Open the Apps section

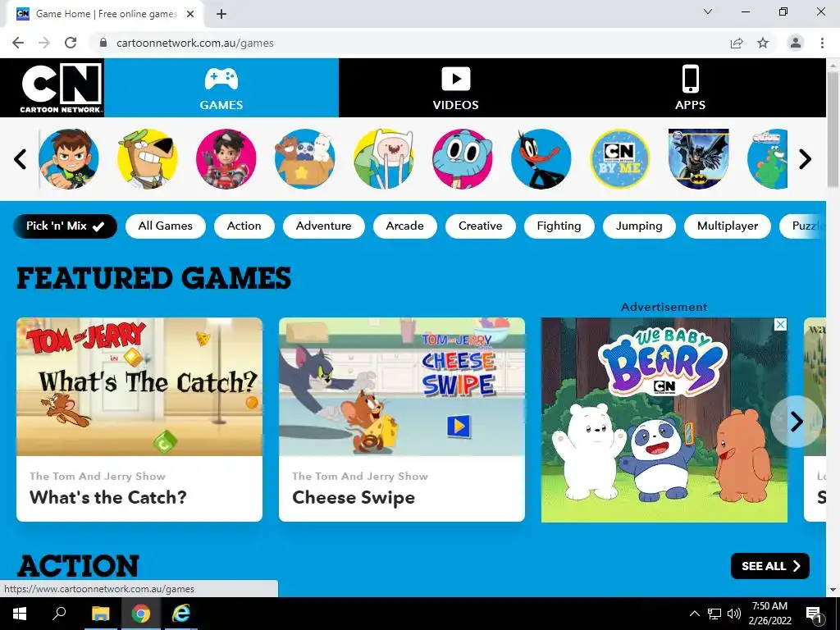[690, 88]
